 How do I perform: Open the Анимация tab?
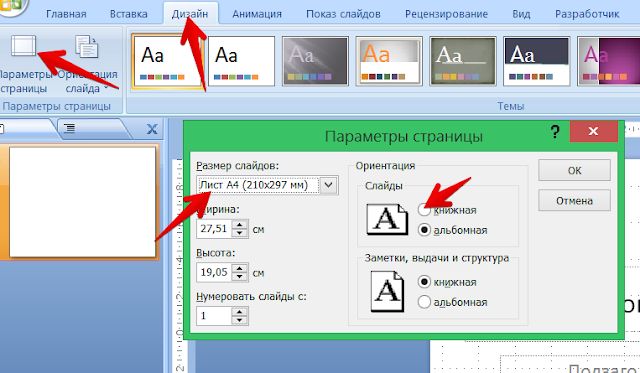coord(257,14)
